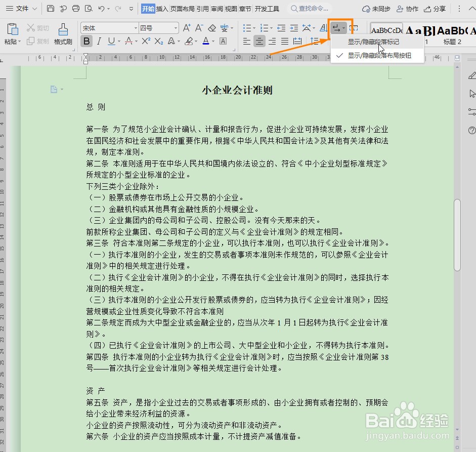The height and width of the screenshot is (452, 476).
Task: Select 显示/隐藏段落标记 menu item
Action: coord(377,42)
